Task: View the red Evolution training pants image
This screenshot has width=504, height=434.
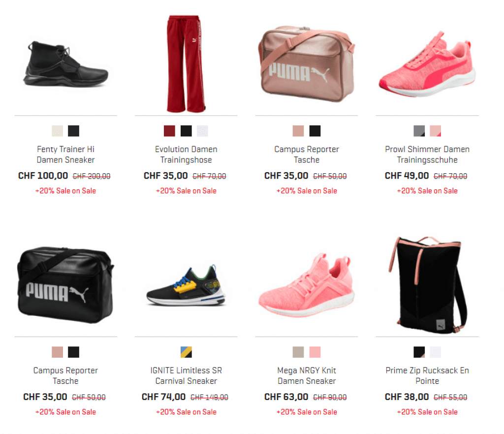Action: [x=186, y=63]
